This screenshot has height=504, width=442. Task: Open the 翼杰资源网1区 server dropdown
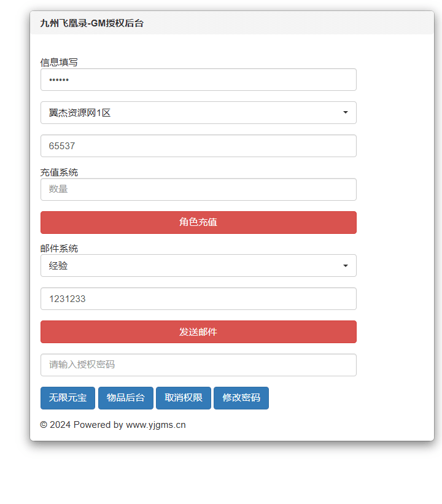(198, 112)
